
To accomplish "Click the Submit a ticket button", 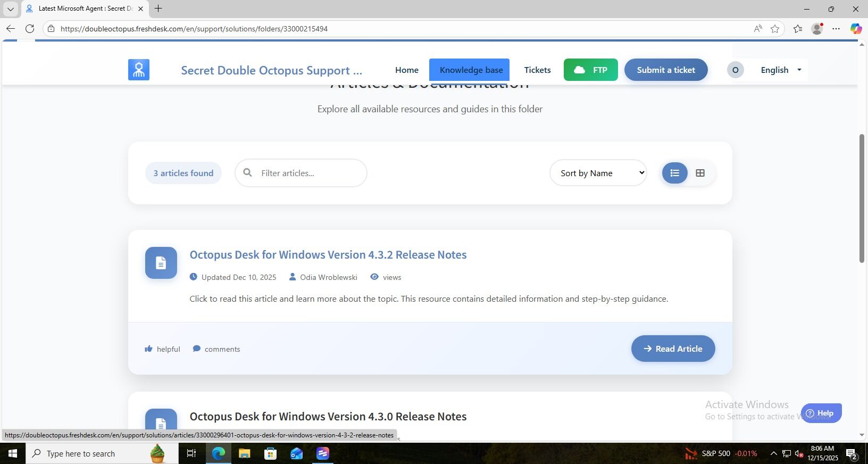I will pos(666,70).
